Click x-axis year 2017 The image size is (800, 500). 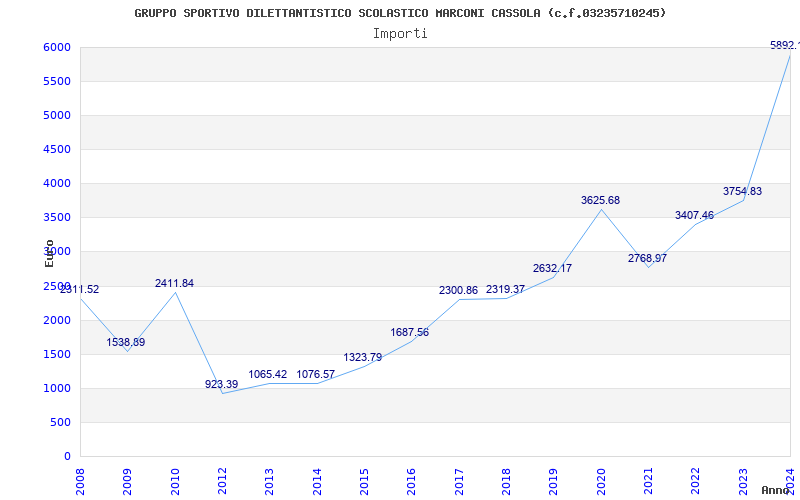[459, 482]
